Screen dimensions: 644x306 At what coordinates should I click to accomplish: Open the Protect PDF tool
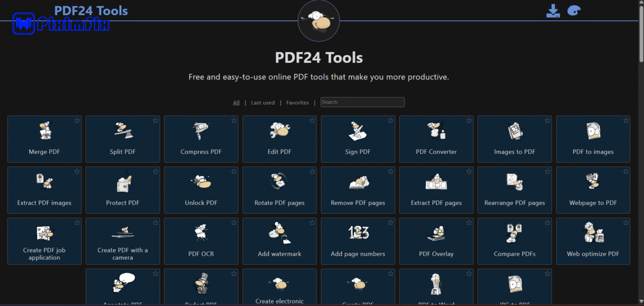(x=123, y=190)
